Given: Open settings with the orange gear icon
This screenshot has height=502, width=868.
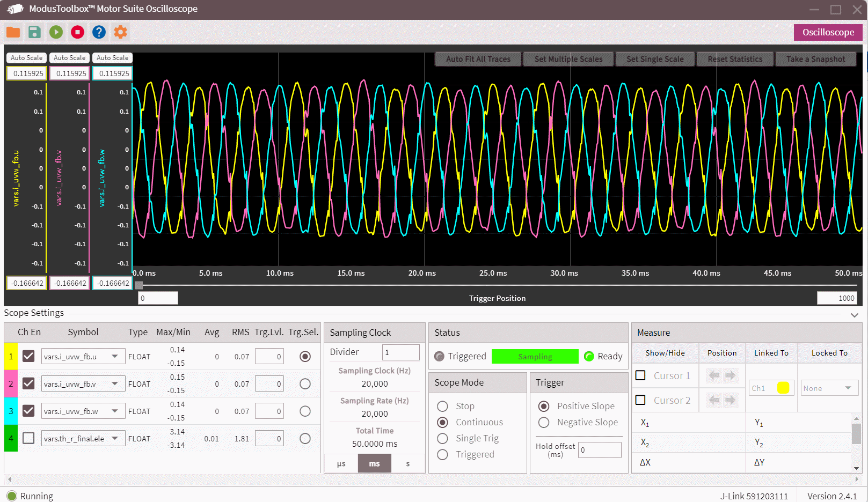Looking at the screenshot, I should point(120,32).
